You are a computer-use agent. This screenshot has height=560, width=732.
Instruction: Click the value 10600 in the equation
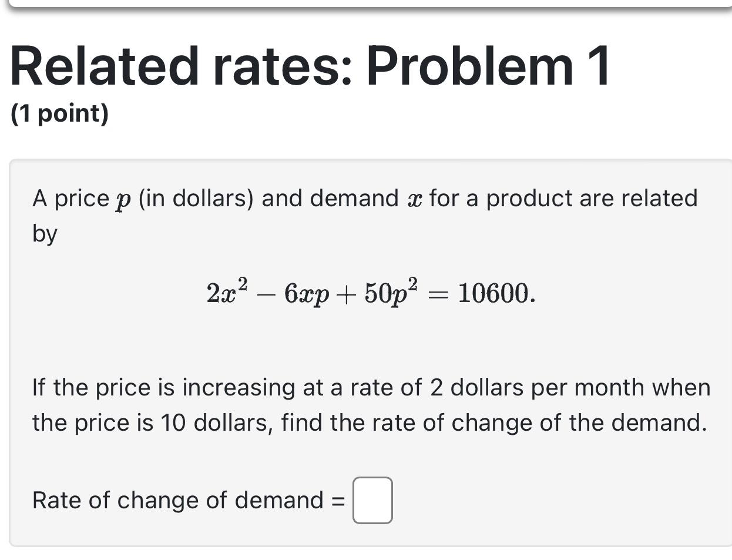point(493,292)
